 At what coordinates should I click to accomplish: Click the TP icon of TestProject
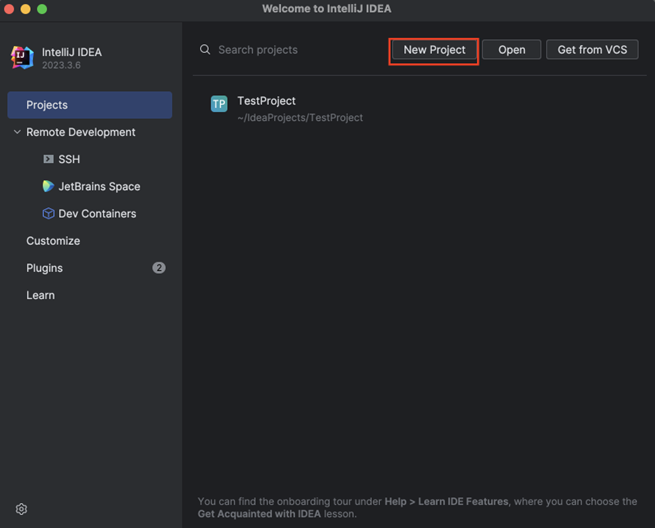point(219,104)
